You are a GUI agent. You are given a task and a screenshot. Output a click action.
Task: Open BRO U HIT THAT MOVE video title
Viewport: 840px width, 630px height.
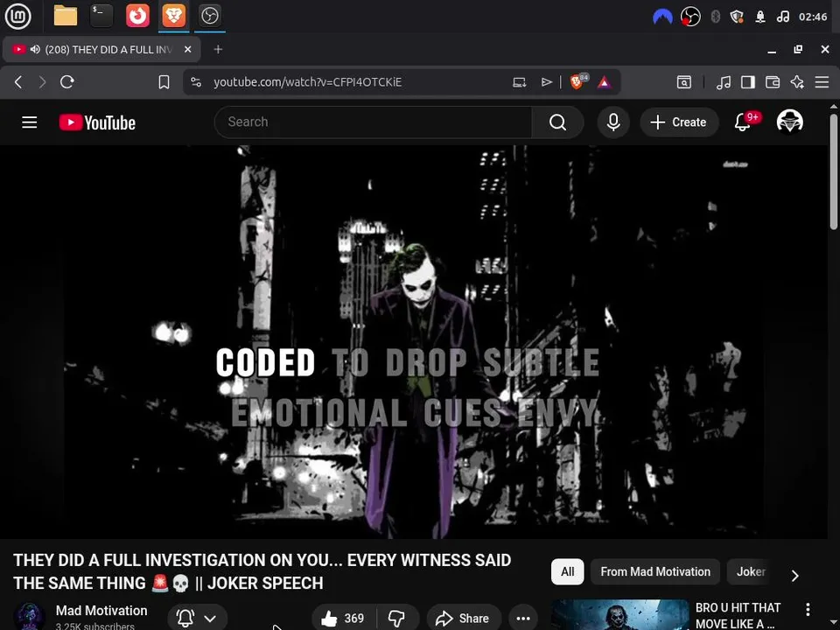click(x=738, y=615)
